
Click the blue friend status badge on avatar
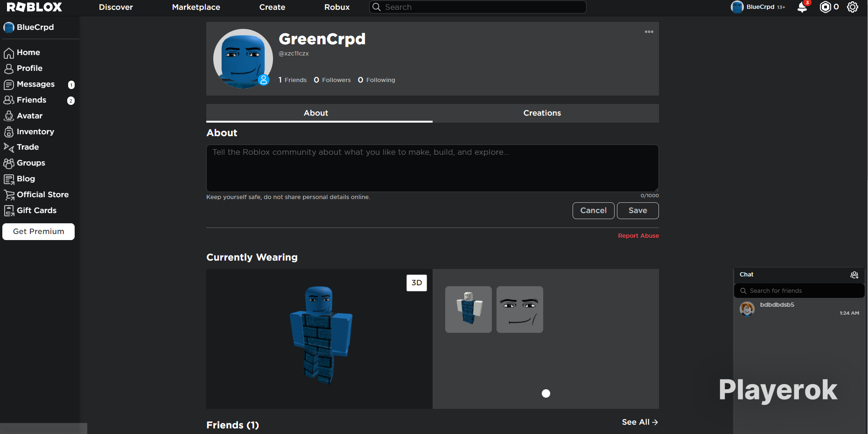(264, 80)
